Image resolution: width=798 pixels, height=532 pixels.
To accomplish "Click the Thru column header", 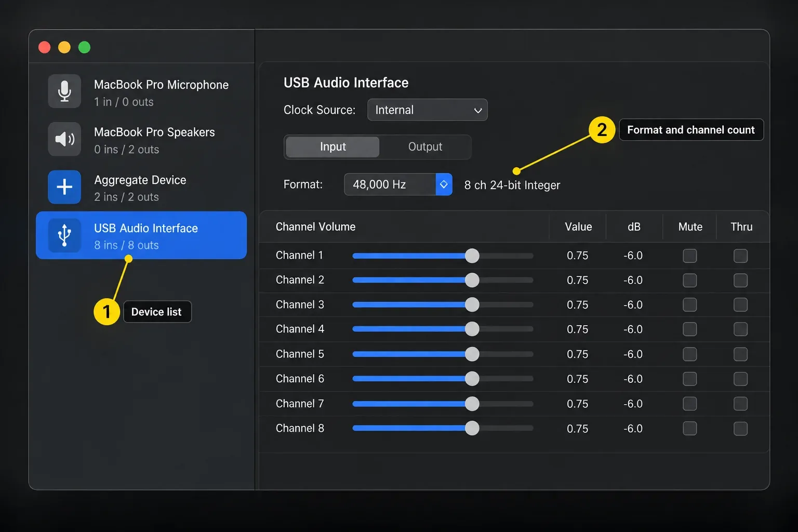I will (741, 227).
